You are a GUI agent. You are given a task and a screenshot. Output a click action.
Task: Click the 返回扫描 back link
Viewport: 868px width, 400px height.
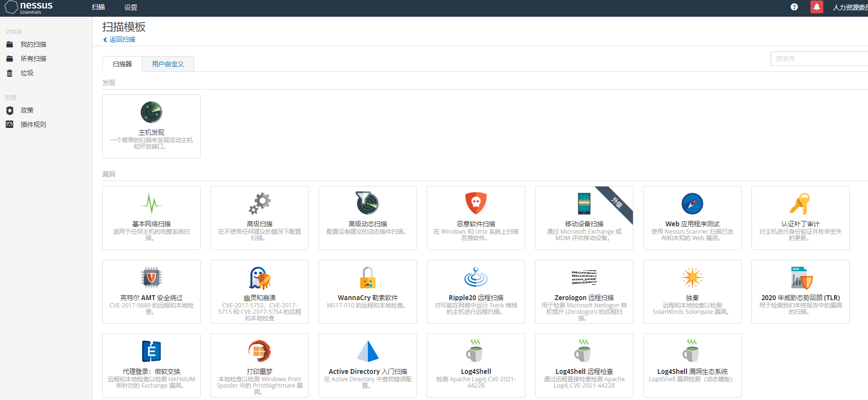(x=119, y=39)
